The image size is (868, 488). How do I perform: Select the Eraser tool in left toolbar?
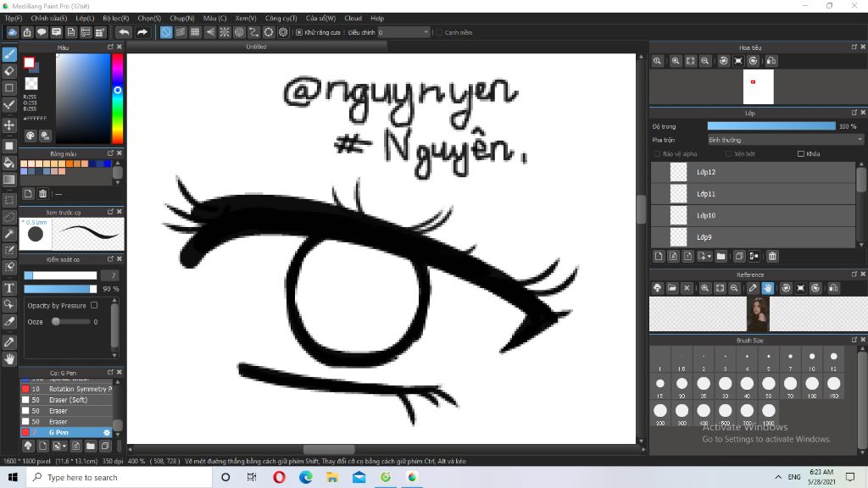pos(9,71)
